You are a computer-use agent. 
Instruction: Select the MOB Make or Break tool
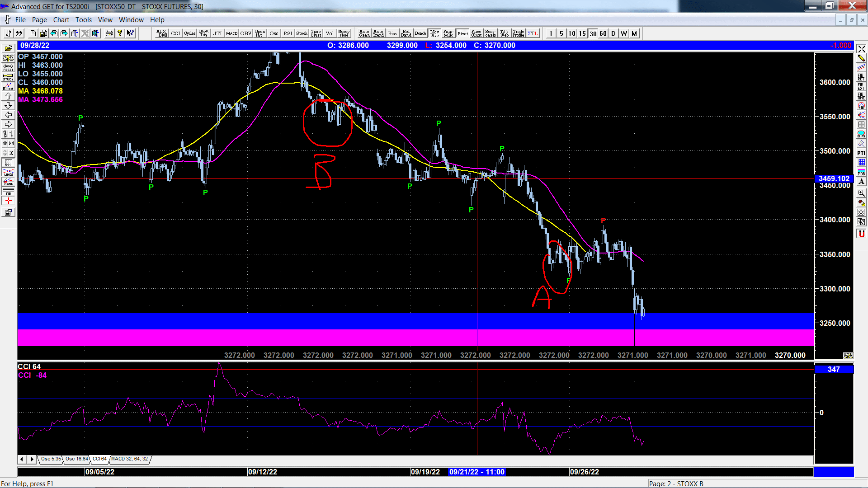861,172
